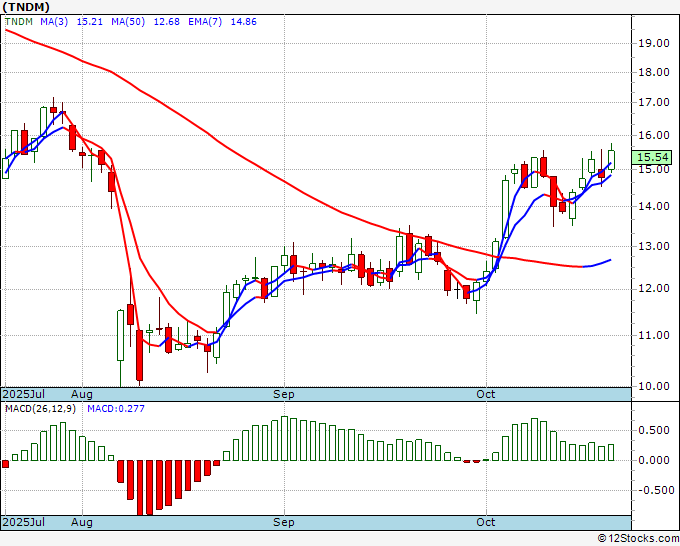
Task: Click the latest green candlestick near 15.54
Action: (x=611, y=159)
